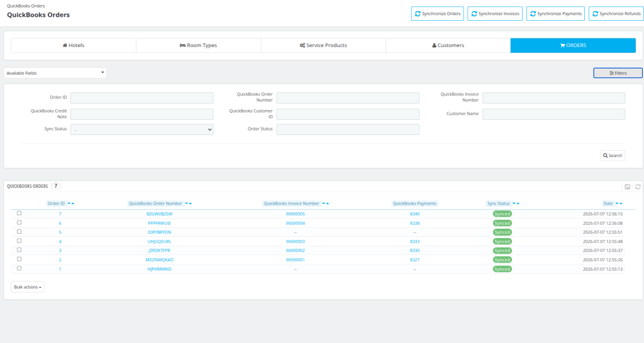Sort Order ID column ascending

pyautogui.click(x=73, y=204)
